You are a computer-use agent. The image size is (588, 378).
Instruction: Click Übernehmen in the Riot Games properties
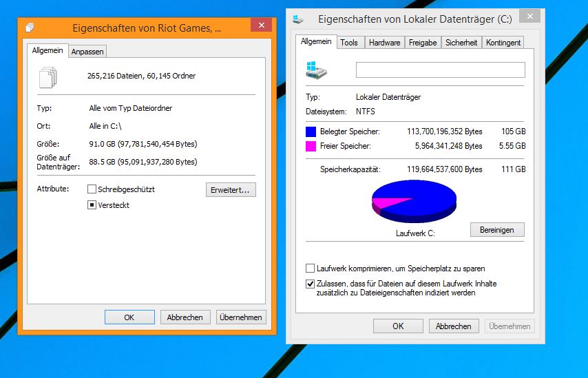pos(241,317)
